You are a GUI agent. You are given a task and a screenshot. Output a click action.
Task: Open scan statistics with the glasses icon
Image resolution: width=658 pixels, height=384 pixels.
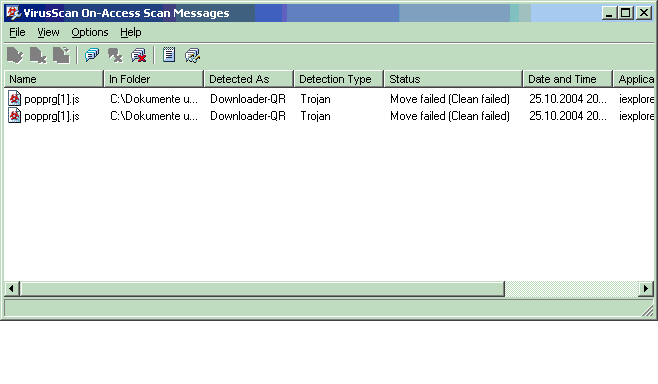[193, 55]
